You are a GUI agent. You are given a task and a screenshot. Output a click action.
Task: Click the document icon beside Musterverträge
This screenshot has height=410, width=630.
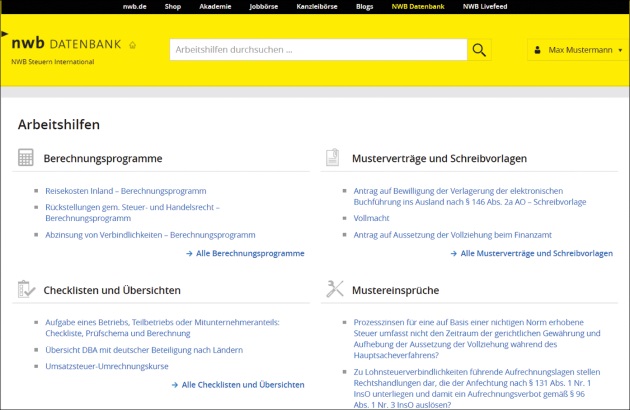coord(333,158)
